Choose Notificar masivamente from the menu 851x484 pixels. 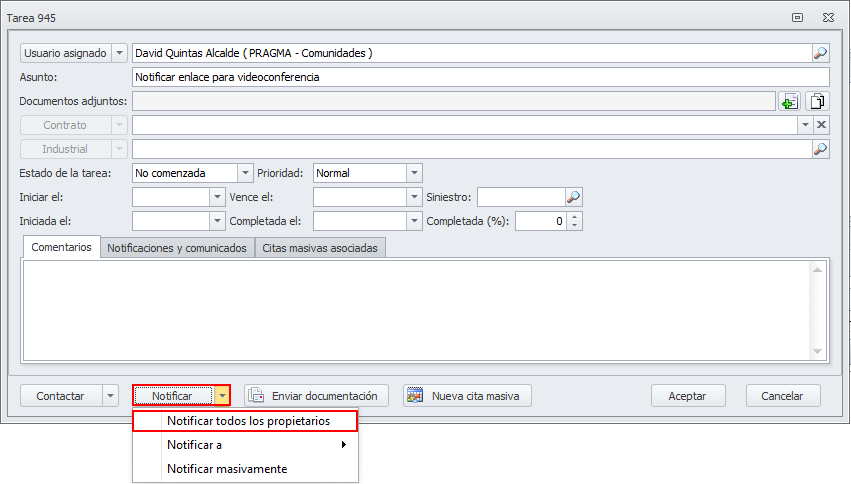click(245, 469)
